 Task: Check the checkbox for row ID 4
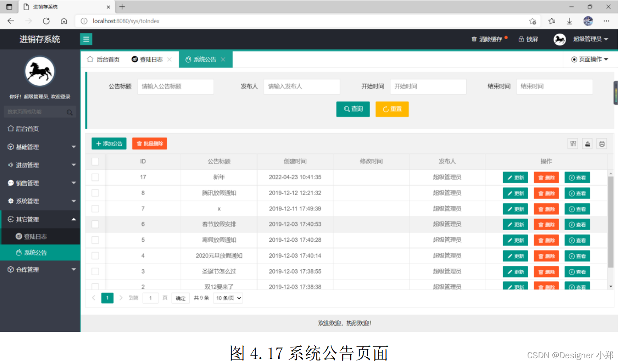[95, 256]
